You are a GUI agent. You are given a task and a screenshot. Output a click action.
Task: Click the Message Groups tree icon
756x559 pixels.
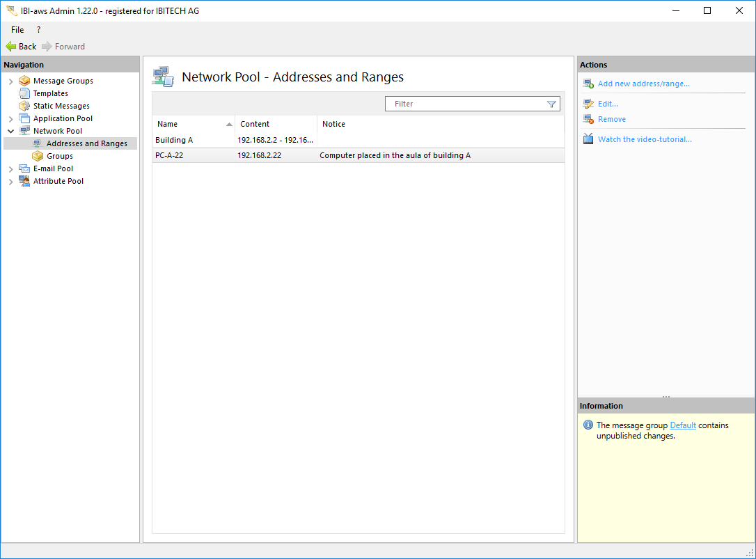[25, 81]
